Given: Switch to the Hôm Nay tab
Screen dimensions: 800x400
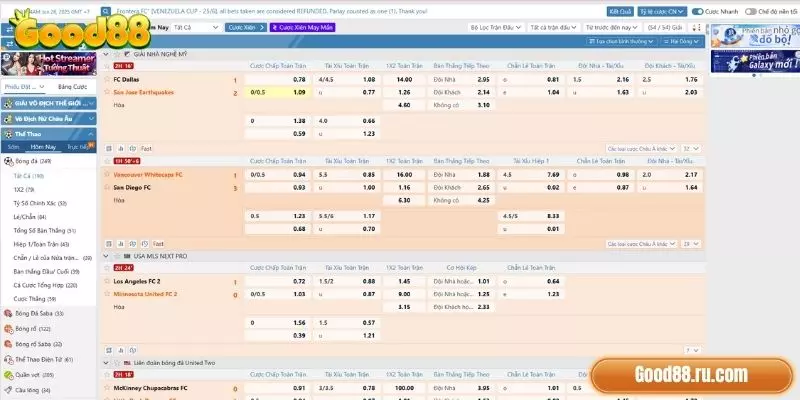Looking at the screenshot, I should click(x=42, y=147).
